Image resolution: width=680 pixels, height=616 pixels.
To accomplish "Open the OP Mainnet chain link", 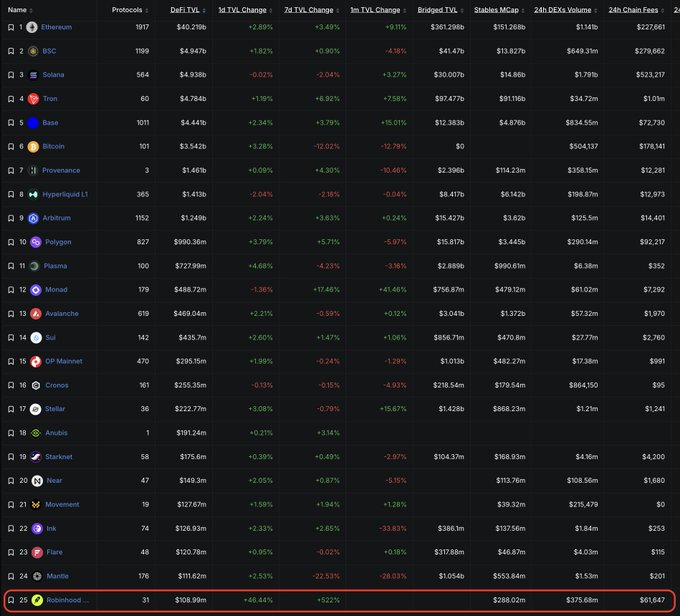I will coord(64,361).
